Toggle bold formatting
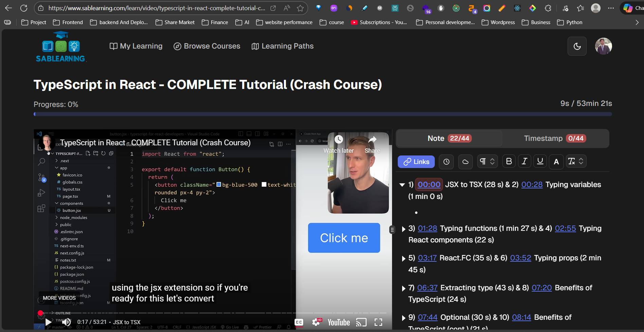 (x=509, y=162)
